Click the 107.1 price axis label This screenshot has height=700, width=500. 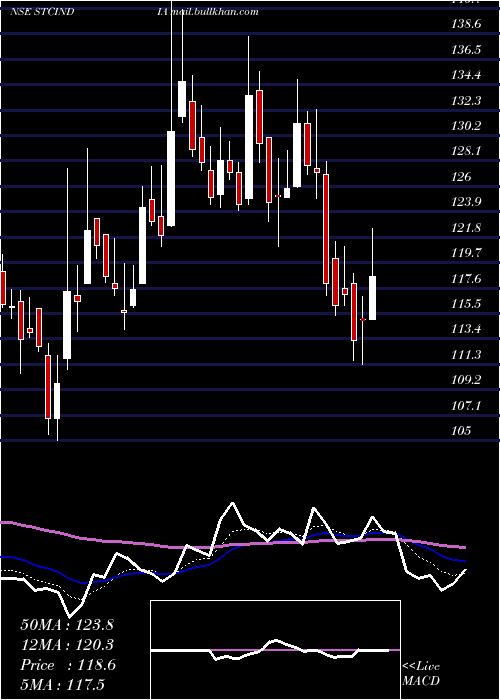467,406
